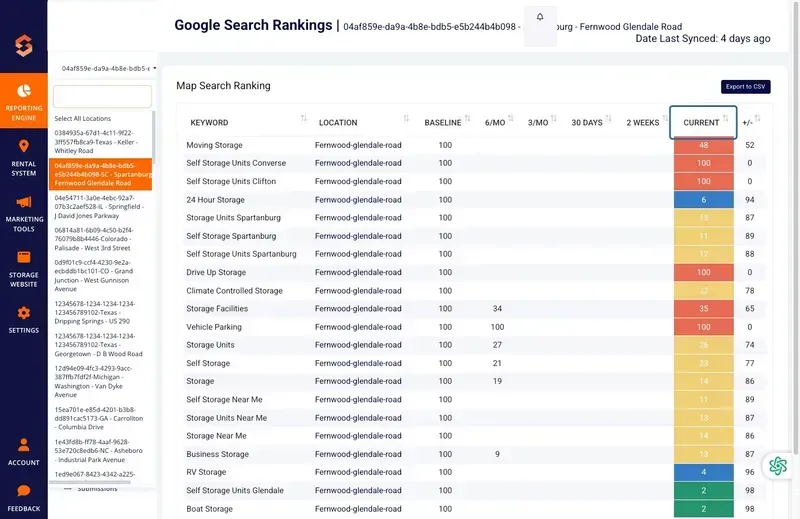Sort by 30 Days column arrows

(608, 118)
